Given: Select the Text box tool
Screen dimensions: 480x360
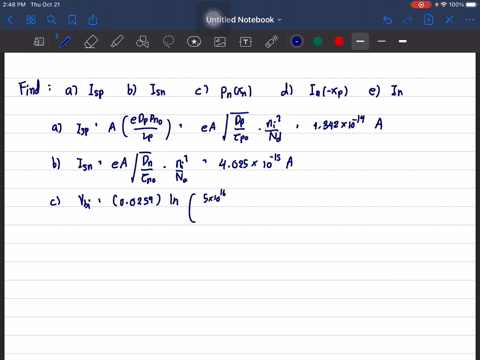Looking at the screenshot, I should coord(246,42).
